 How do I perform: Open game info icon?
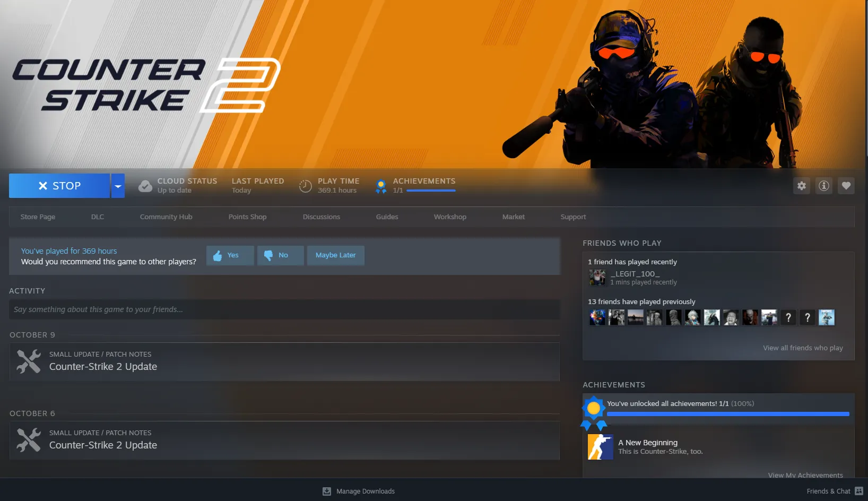click(x=823, y=186)
